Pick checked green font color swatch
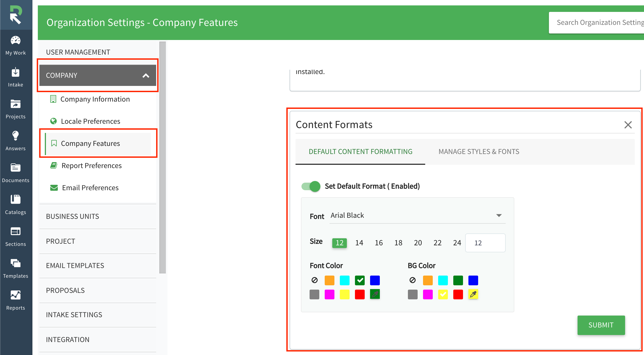 click(360, 280)
